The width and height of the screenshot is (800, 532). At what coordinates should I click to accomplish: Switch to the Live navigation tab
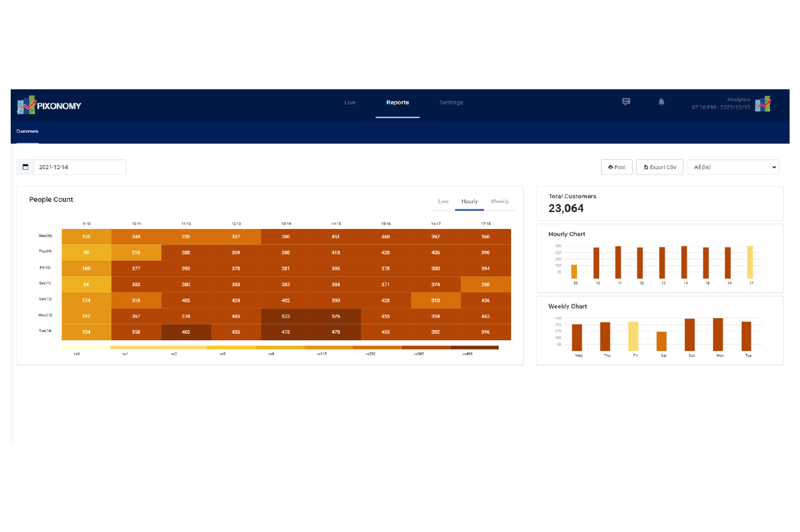pyautogui.click(x=350, y=103)
